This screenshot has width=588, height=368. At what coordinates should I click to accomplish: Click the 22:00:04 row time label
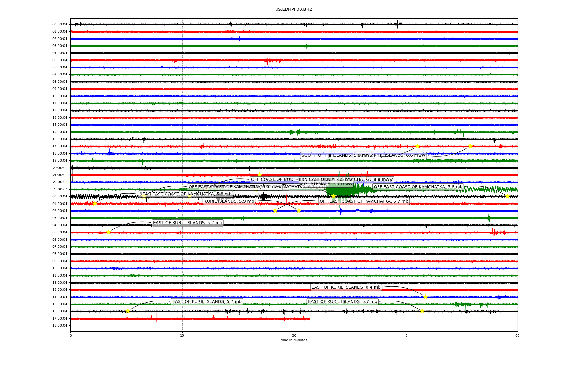60,182
